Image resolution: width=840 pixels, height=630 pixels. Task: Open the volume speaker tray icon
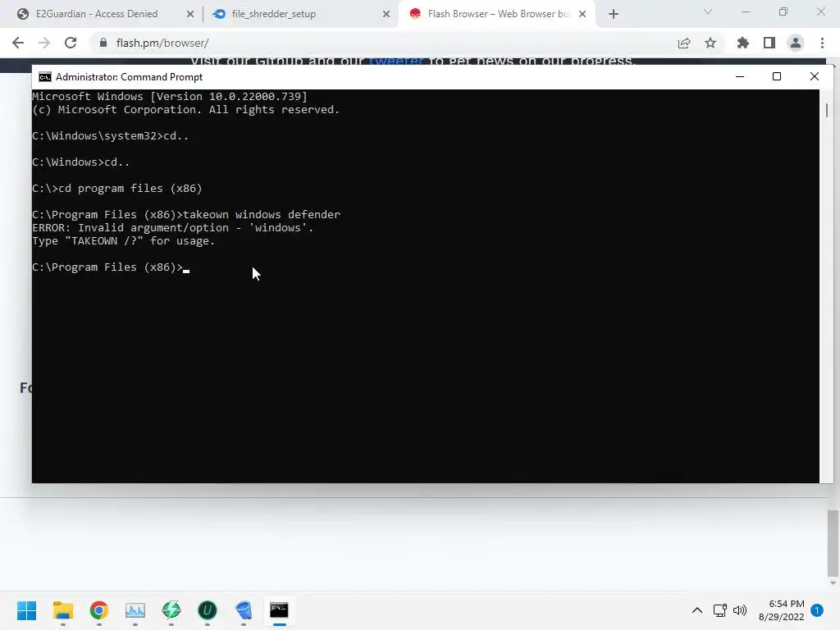point(740,610)
